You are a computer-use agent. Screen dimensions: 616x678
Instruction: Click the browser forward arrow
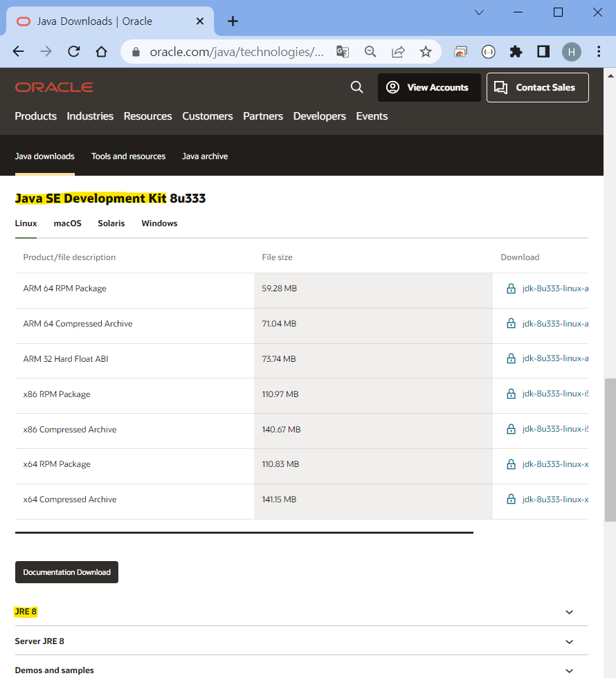[x=46, y=52]
